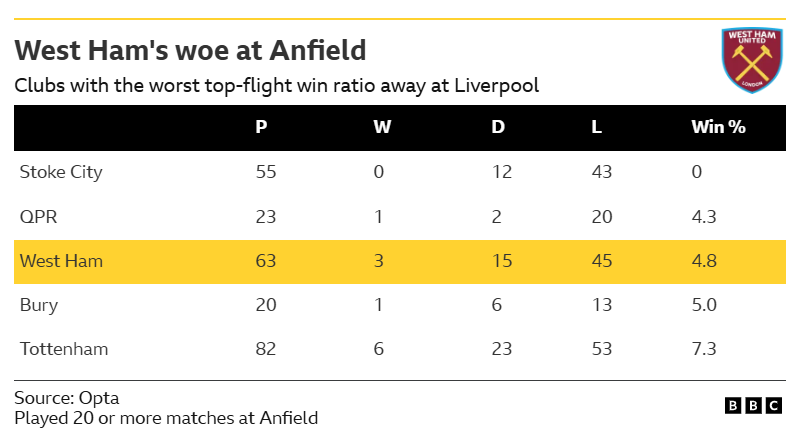Select the D column header

pos(497,127)
